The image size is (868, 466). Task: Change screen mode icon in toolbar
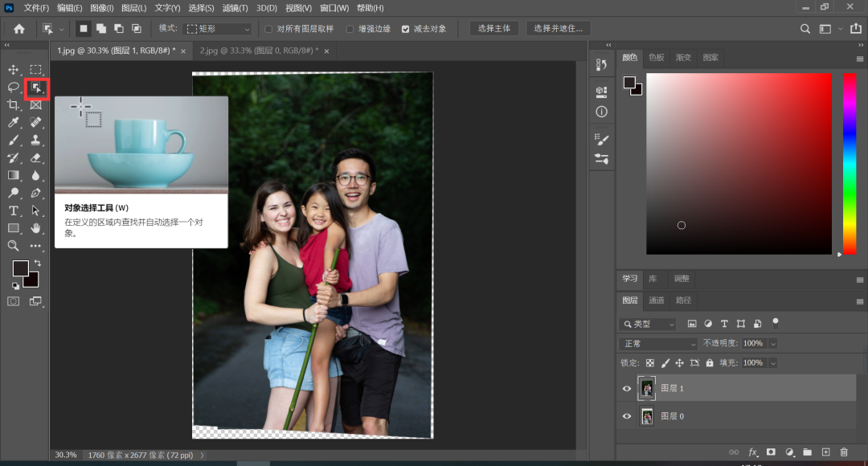[x=35, y=301]
